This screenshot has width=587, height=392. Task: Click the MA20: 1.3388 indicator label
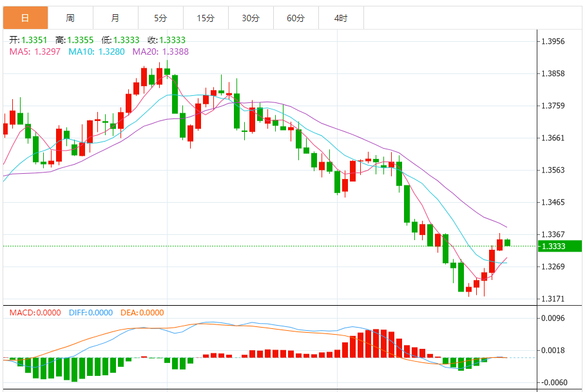point(160,51)
